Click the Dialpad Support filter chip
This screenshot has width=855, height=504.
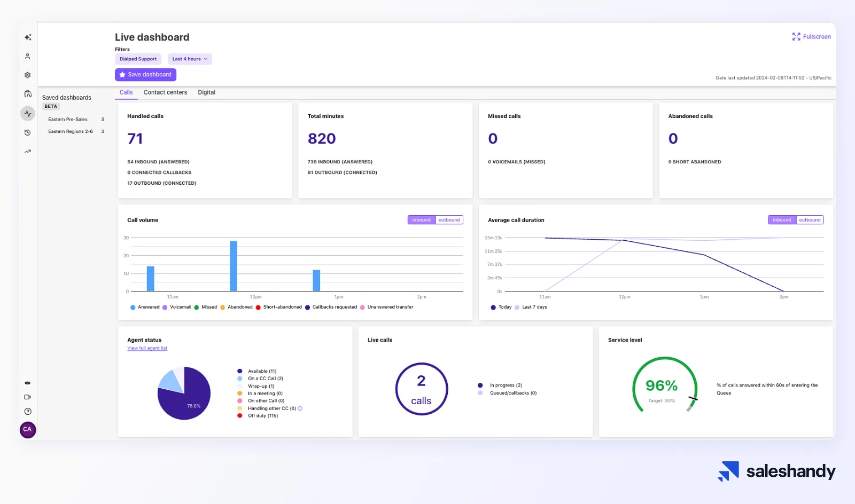coord(138,59)
